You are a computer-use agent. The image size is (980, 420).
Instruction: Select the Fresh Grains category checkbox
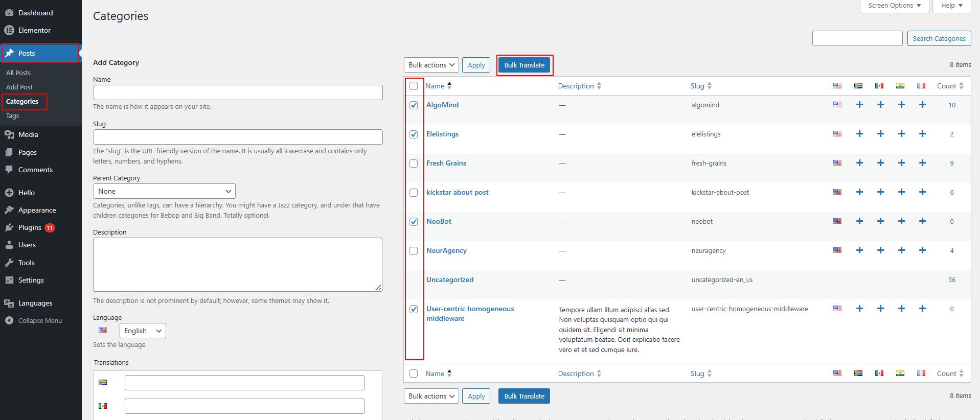pos(414,164)
